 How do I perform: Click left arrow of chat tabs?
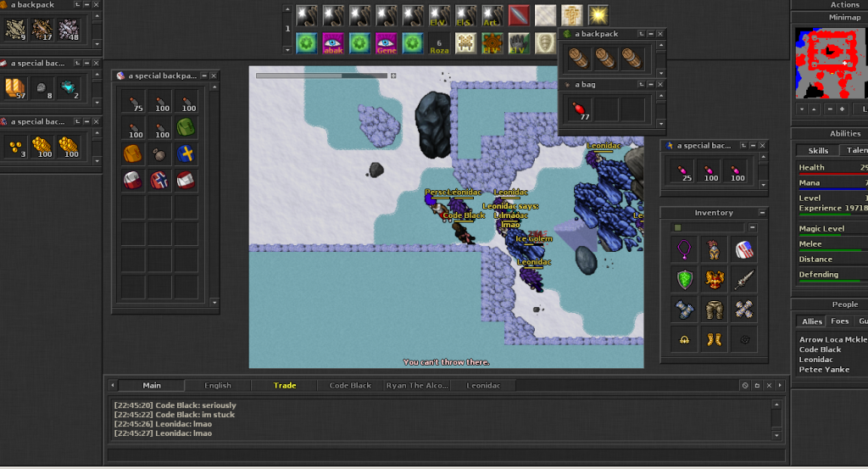(113, 385)
